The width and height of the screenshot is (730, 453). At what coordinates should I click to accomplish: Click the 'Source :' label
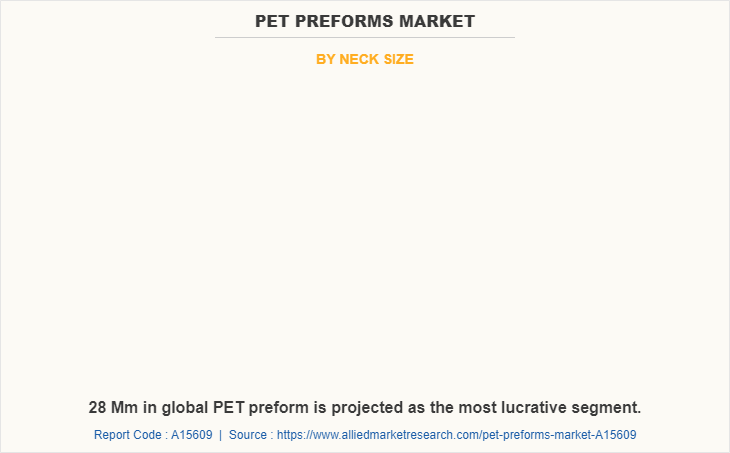click(251, 435)
